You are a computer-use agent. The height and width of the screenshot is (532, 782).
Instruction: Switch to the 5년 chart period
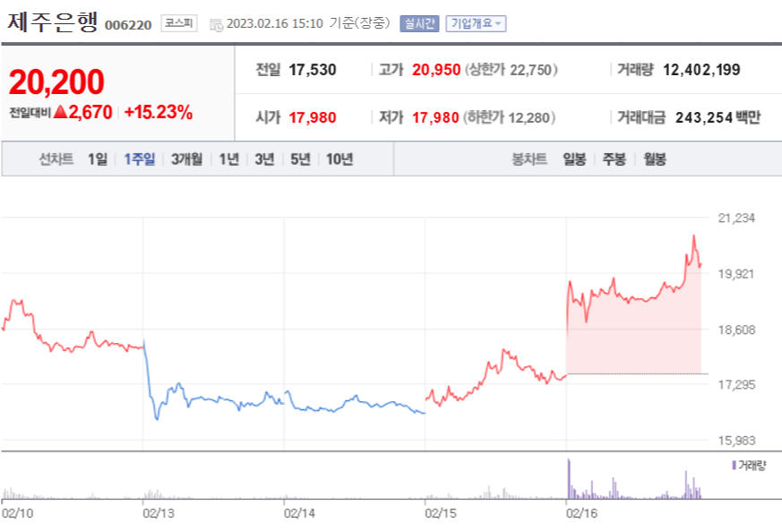pos(300,159)
